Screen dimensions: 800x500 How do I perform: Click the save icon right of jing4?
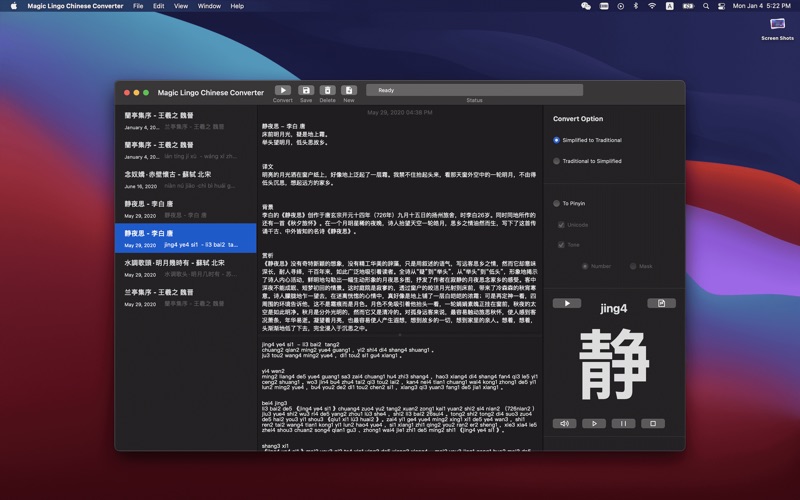point(660,303)
